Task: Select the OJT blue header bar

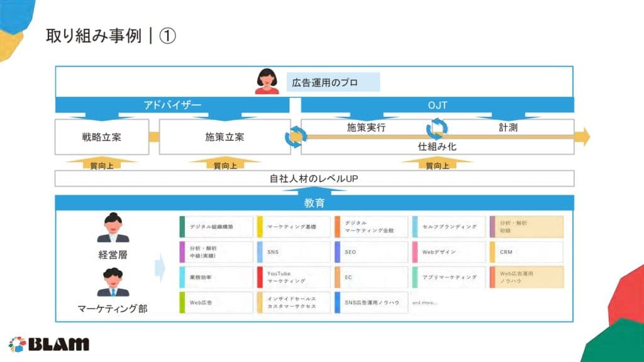Action: point(437,105)
